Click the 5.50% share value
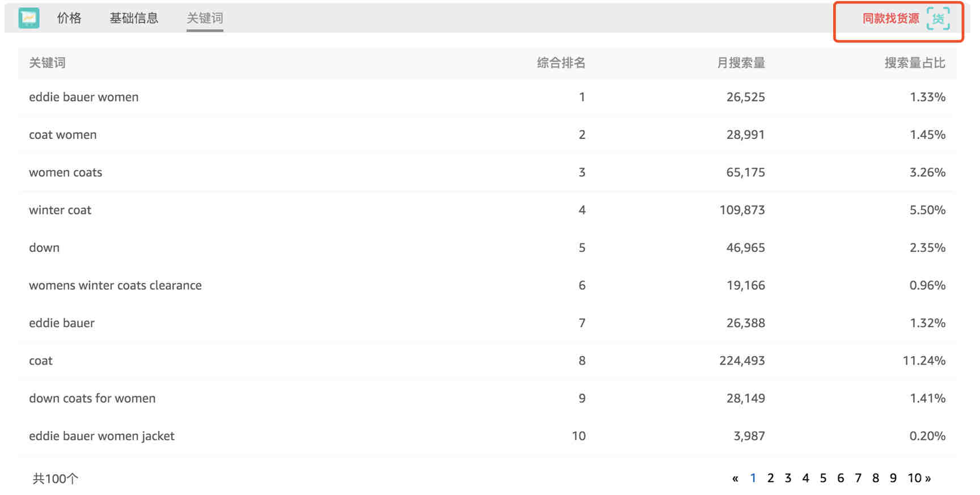 click(928, 210)
